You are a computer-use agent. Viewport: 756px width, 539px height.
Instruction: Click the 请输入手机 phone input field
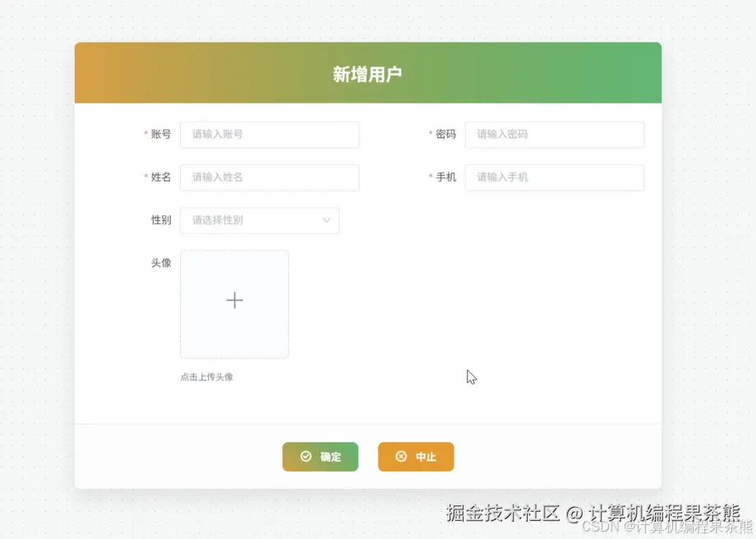coord(555,177)
